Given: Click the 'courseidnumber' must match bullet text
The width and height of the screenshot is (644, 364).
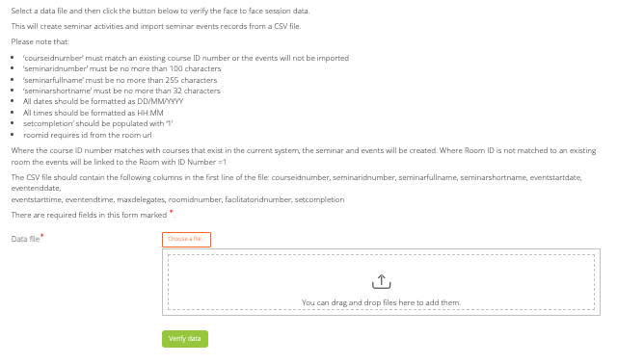Looking at the screenshot, I should [x=186, y=58].
